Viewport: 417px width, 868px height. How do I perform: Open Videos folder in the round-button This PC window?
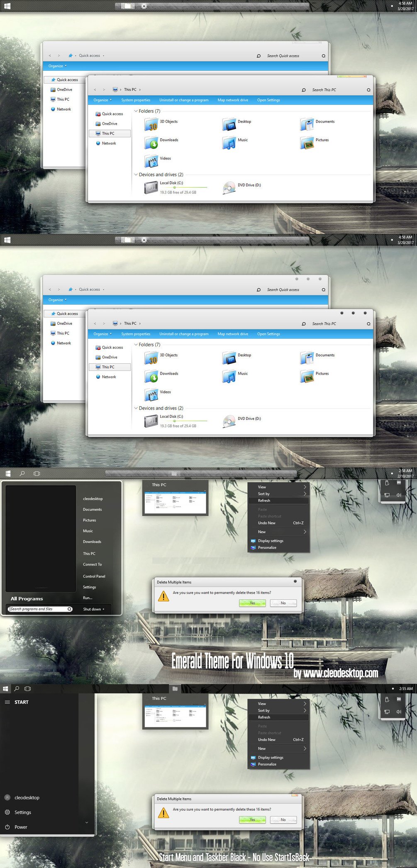click(158, 395)
